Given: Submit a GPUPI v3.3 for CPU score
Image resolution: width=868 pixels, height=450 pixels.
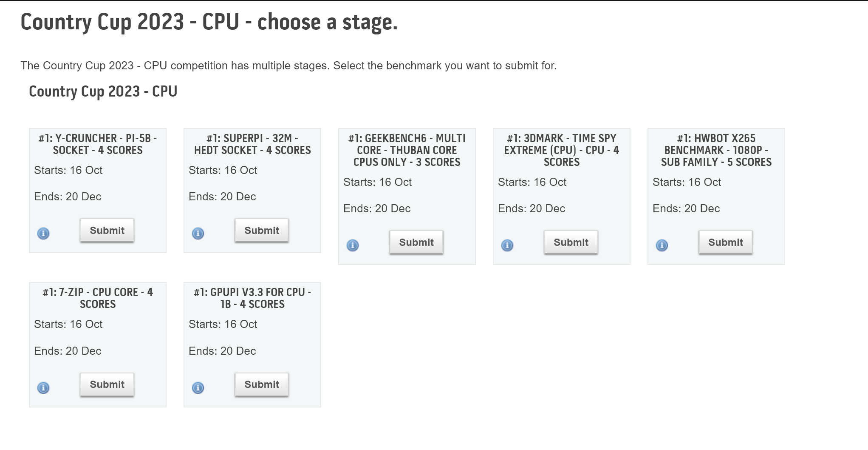Looking at the screenshot, I should (x=262, y=384).
